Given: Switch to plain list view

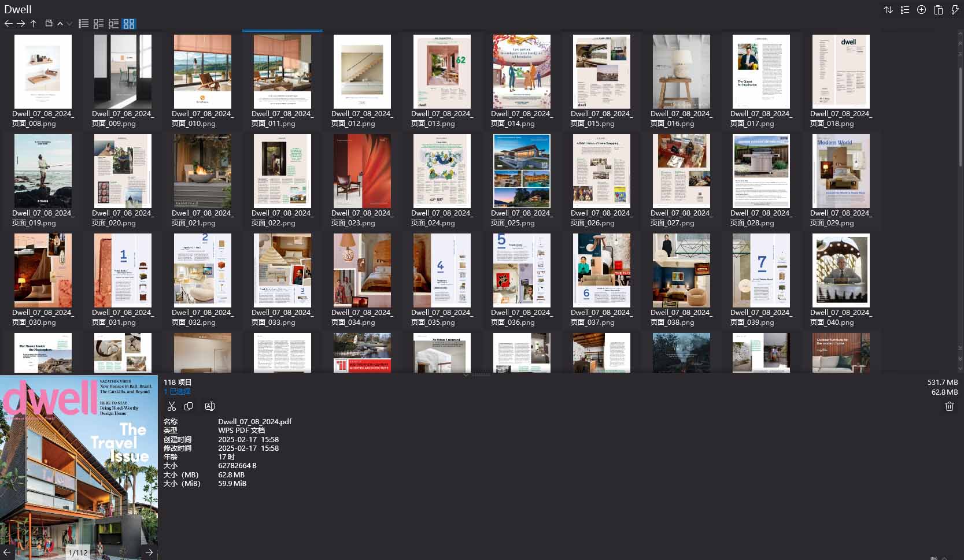Looking at the screenshot, I should [x=84, y=24].
